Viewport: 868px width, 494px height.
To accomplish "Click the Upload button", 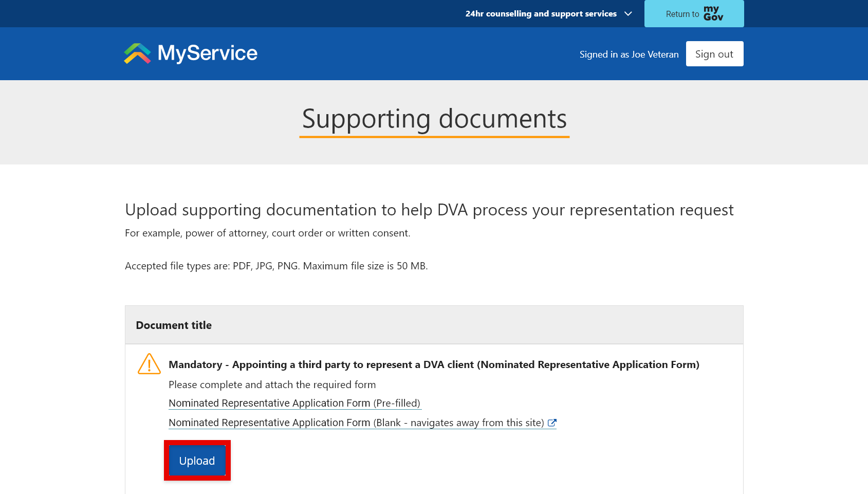I will click(x=197, y=461).
